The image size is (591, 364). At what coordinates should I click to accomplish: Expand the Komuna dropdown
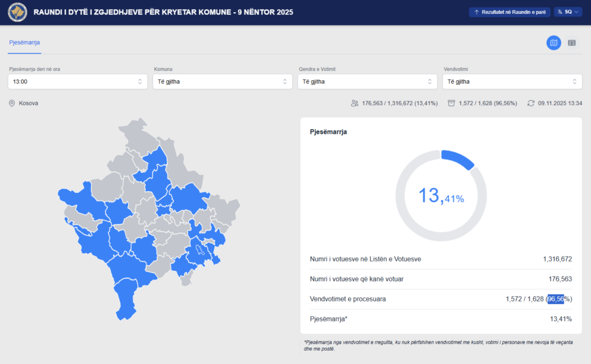tap(222, 81)
